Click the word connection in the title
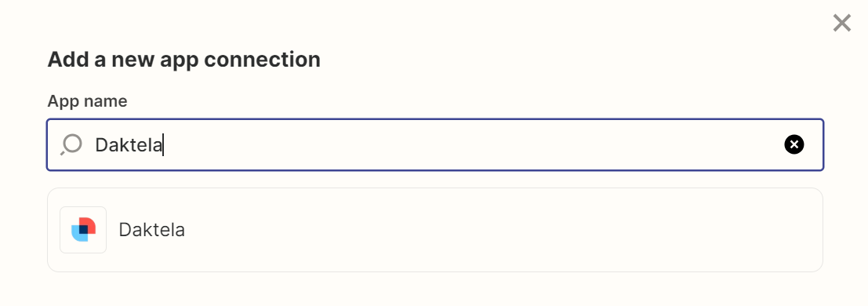 click(x=262, y=60)
